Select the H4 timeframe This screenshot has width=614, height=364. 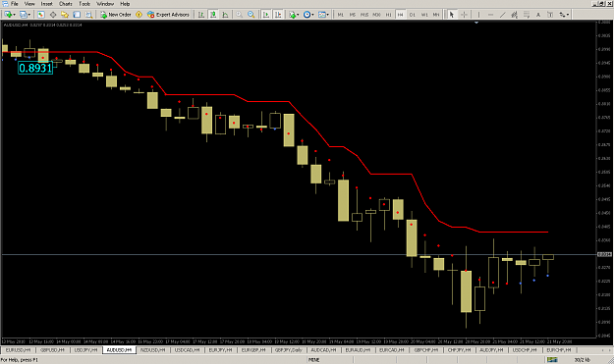point(400,15)
